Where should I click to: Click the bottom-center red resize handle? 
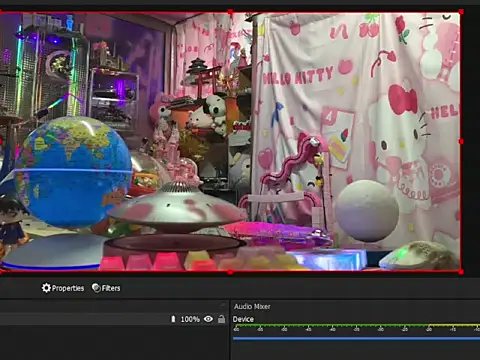230,272
